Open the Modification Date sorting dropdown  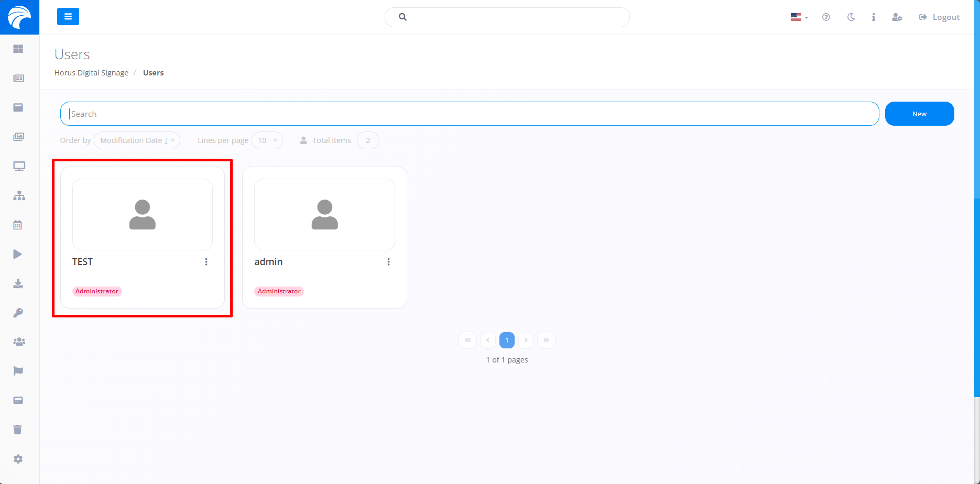tap(136, 140)
